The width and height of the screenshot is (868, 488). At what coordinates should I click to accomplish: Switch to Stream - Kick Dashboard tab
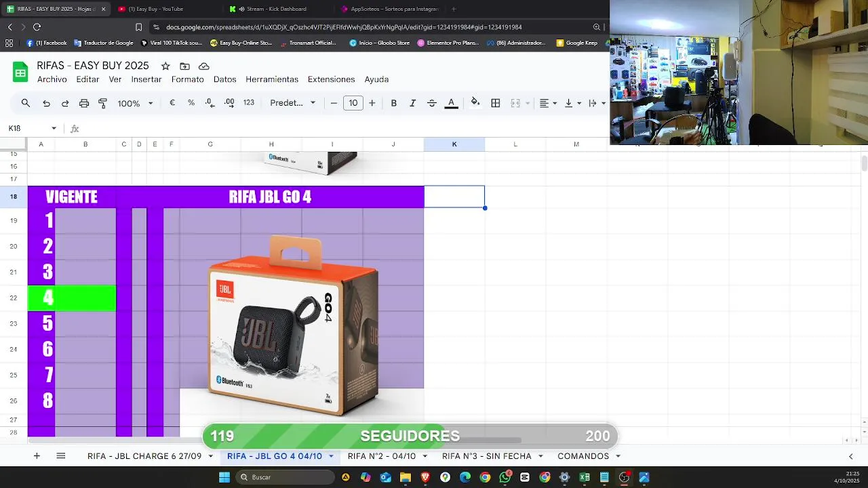point(276,9)
